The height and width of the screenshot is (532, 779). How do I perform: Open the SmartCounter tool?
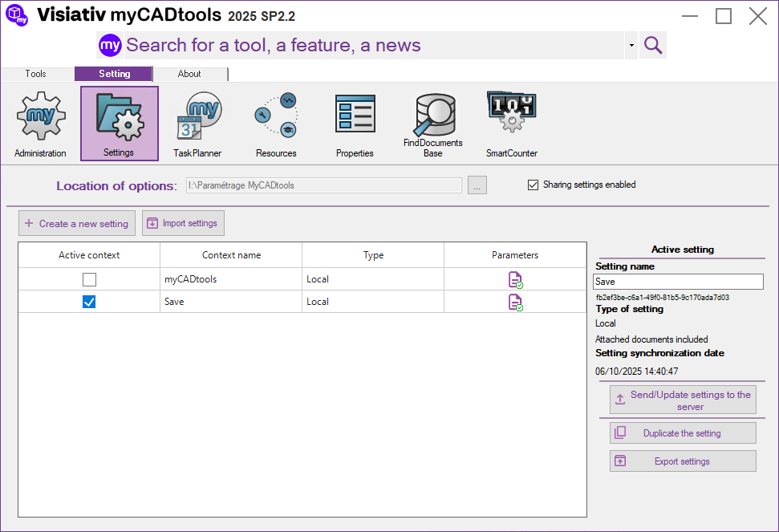coord(511,123)
